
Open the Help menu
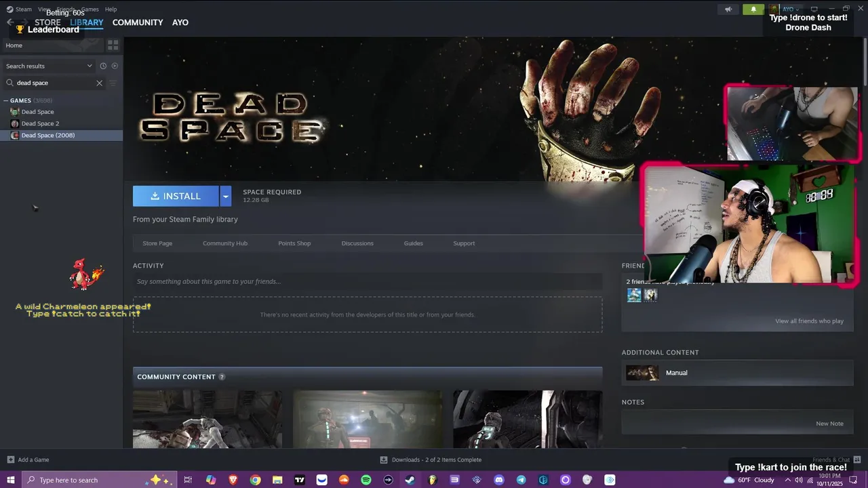111,9
